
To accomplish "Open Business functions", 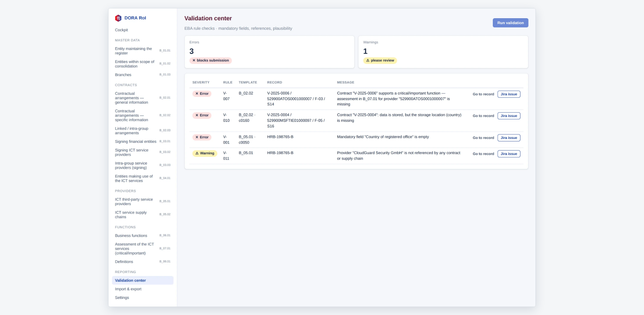I will 142,236.
